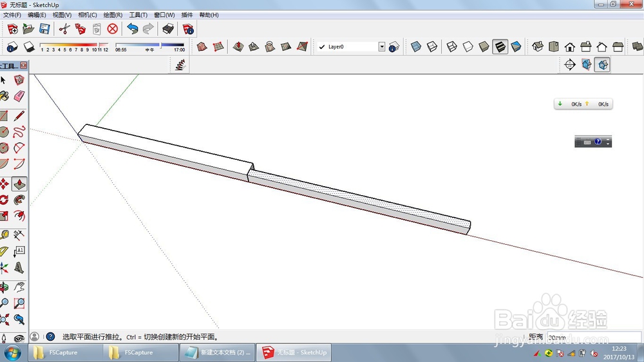The width and height of the screenshot is (644, 362).
Task: Open the 工具(T) menu
Action: tap(138, 15)
